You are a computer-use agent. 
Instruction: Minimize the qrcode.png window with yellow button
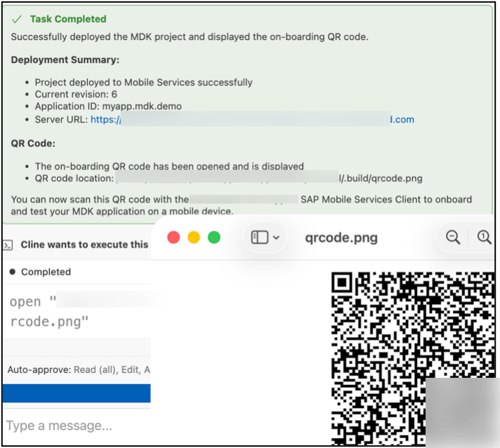coord(194,237)
